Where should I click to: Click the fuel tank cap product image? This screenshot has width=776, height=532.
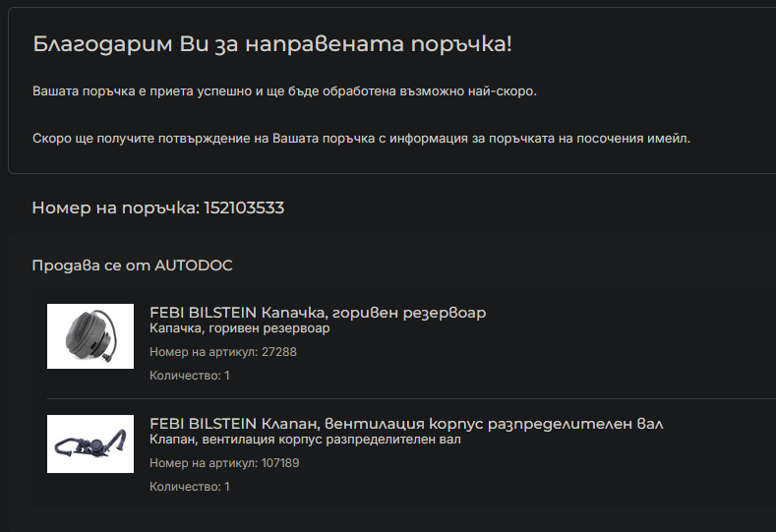pos(90,336)
